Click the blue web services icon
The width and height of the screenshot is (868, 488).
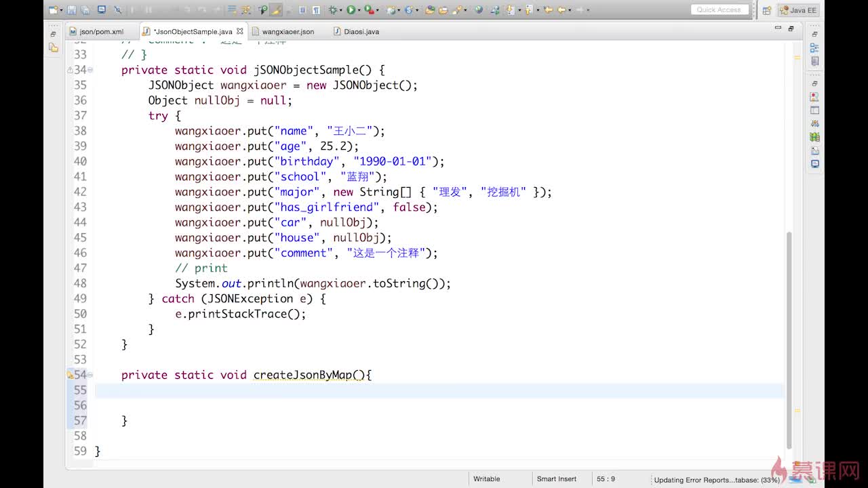click(x=409, y=10)
